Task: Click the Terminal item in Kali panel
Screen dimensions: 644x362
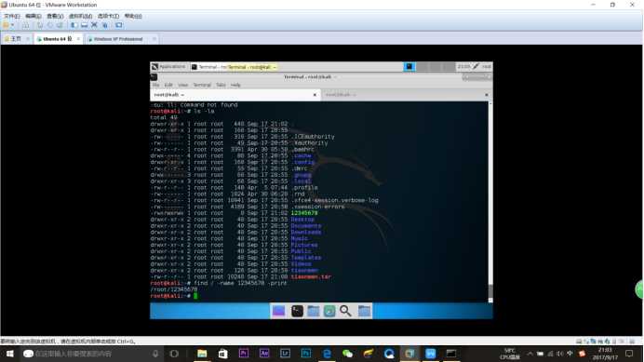Action: pos(209,67)
